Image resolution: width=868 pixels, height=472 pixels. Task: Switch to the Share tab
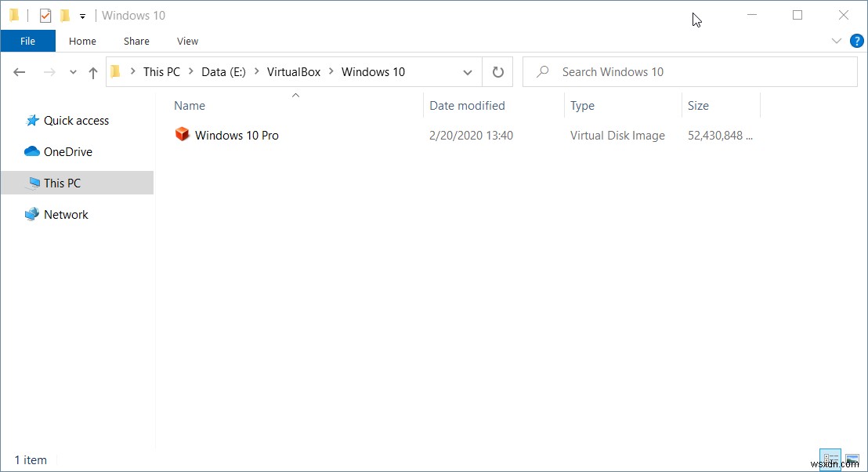tap(136, 41)
